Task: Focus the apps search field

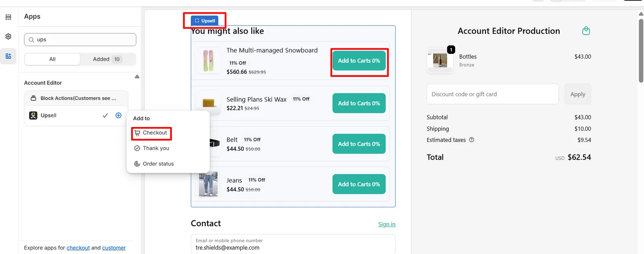Action: pyautogui.click(x=80, y=40)
